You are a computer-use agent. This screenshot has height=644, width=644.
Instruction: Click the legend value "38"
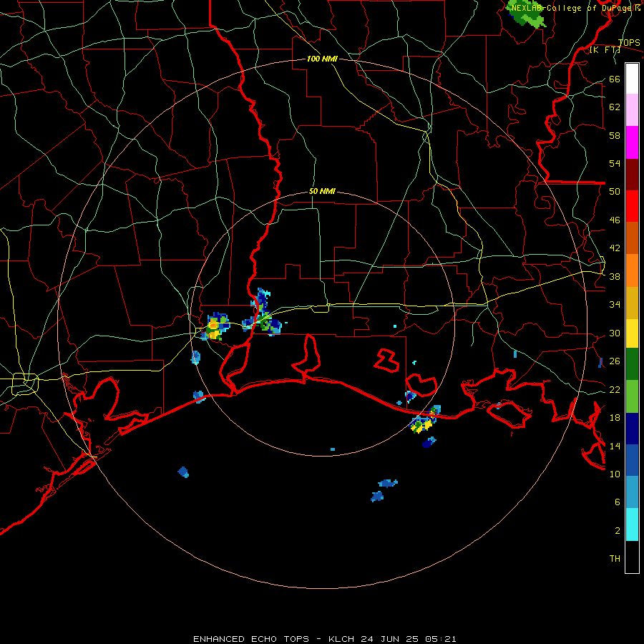pos(615,276)
